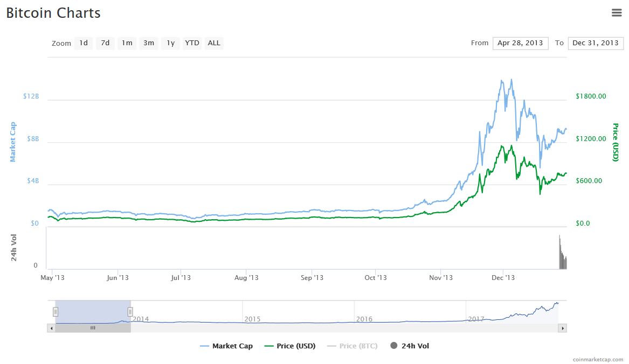The width and height of the screenshot is (629, 364).
Task: Set zoom range to 1m
Action: [x=127, y=43]
